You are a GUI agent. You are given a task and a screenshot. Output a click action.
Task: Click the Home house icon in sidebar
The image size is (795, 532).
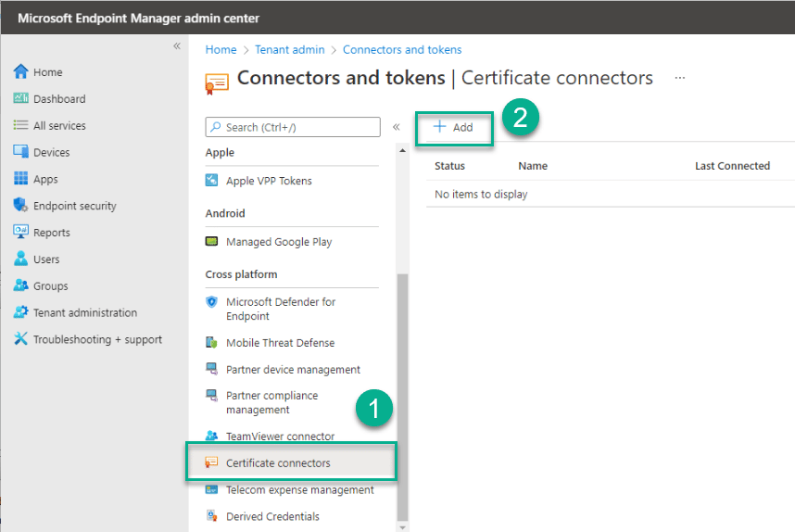click(20, 71)
